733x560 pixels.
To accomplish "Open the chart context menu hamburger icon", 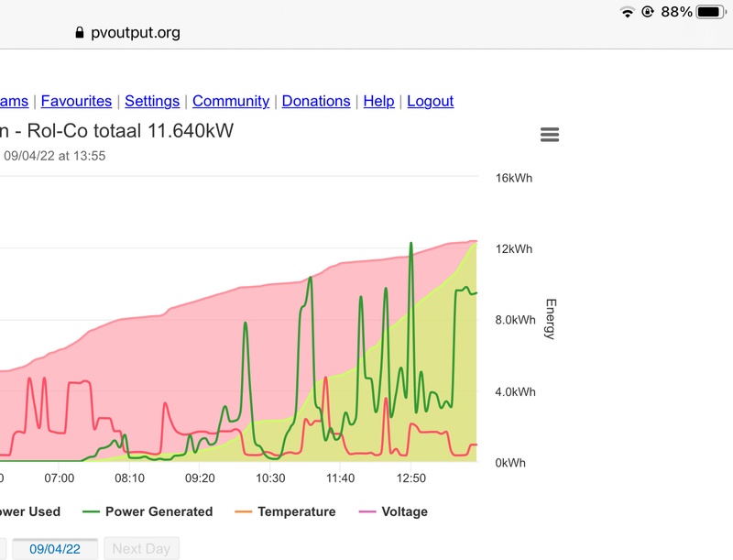I will [550, 135].
